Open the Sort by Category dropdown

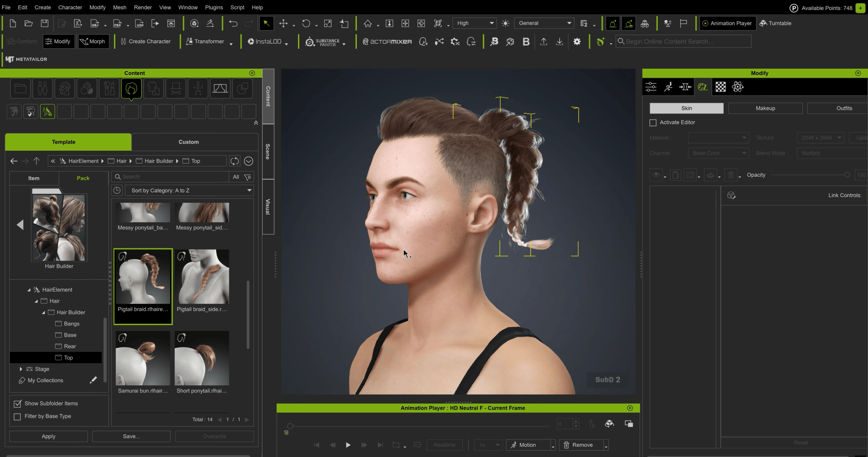[x=189, y=190]
